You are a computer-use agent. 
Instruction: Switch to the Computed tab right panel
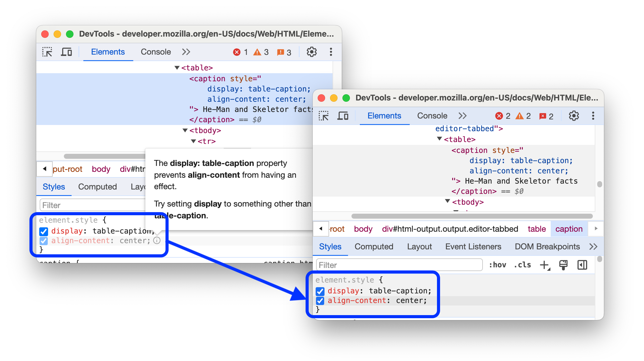[x=374, y=247]
